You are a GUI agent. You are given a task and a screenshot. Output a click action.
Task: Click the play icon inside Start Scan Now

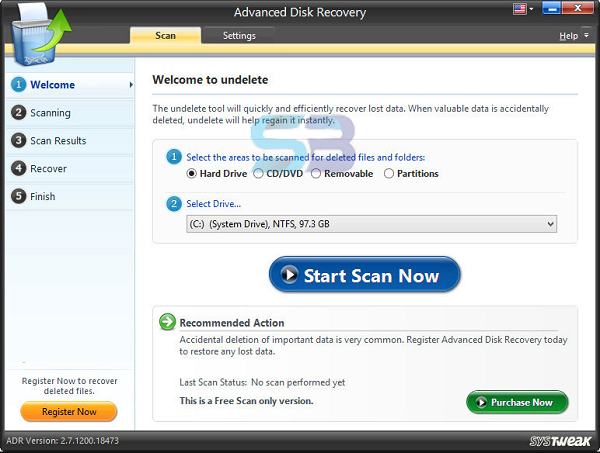click(x=289, y=274)
